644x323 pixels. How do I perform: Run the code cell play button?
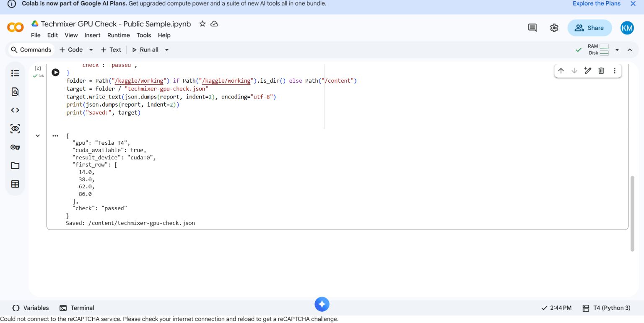pyautogui.click(x=55, y=73)
